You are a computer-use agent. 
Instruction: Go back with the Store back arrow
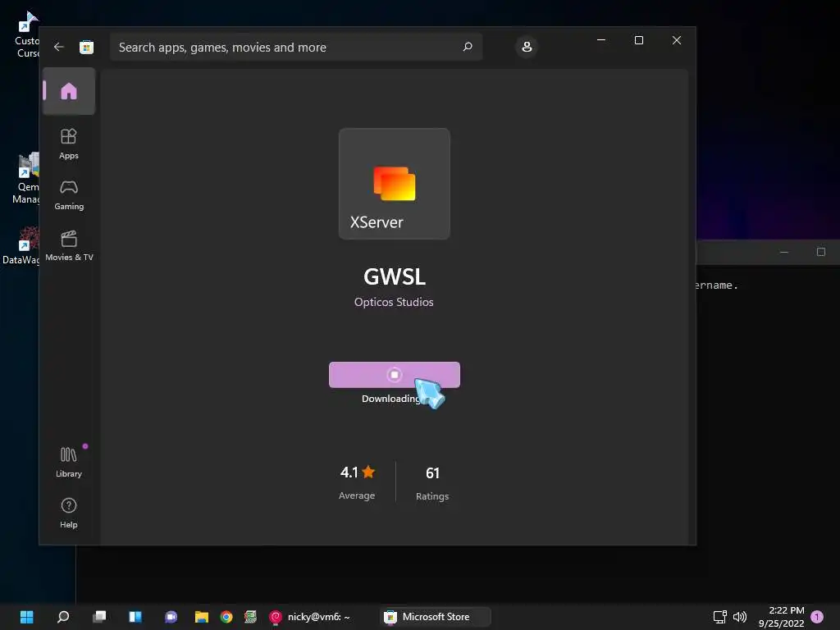coord(59,47)
